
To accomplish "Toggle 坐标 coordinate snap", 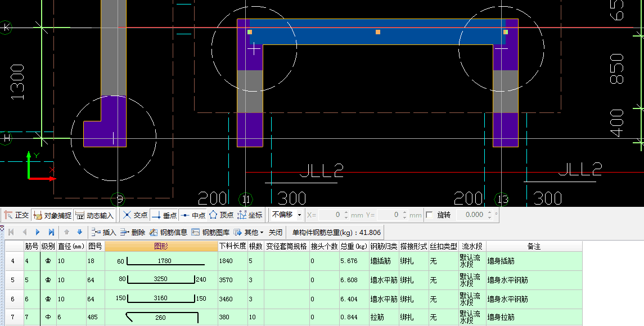I will click(x=250, y=215).
